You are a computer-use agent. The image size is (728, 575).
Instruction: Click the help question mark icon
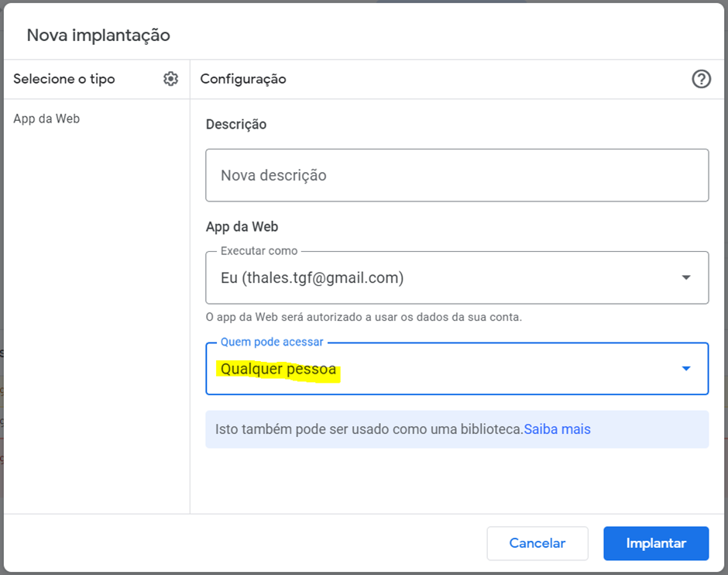tap(701, 79)
